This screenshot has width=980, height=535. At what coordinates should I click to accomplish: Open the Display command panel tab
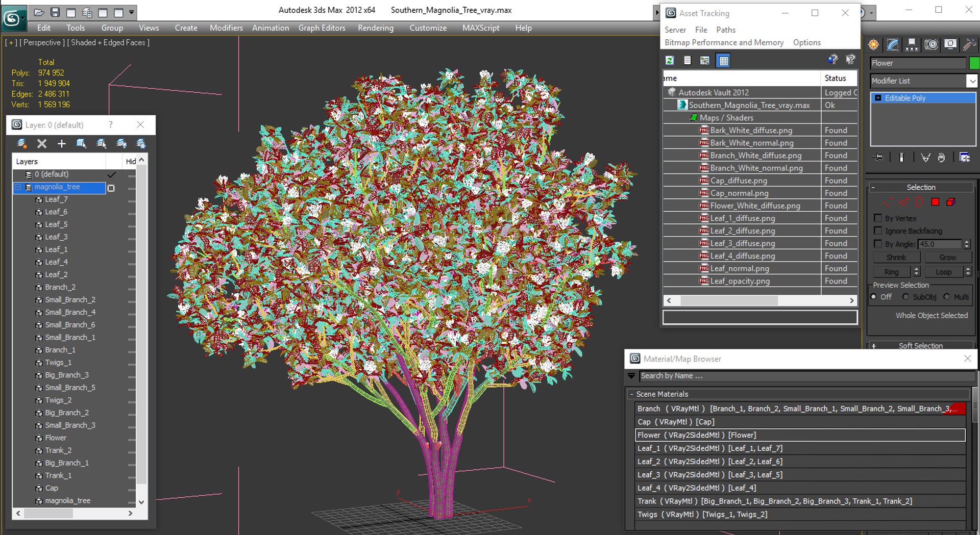click(950, 45)
